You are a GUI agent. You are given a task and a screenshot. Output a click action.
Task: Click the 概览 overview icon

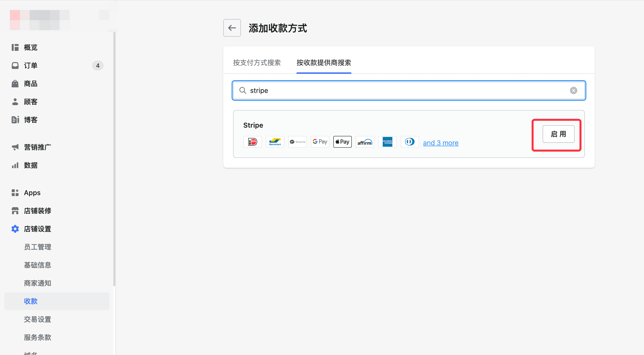[15, 47]
